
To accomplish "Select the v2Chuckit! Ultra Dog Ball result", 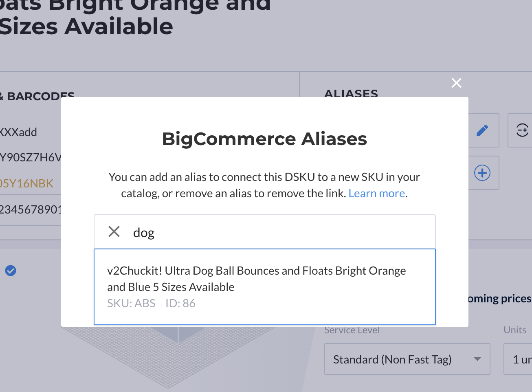I will point(265,287).
